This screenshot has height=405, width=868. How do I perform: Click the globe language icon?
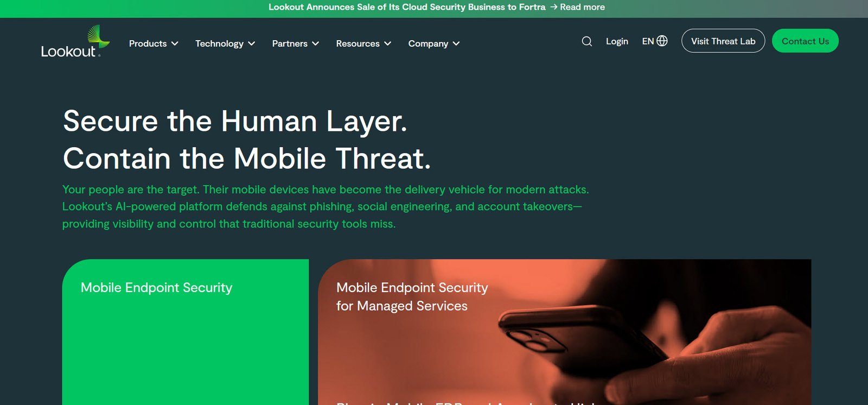coord(662,41)
